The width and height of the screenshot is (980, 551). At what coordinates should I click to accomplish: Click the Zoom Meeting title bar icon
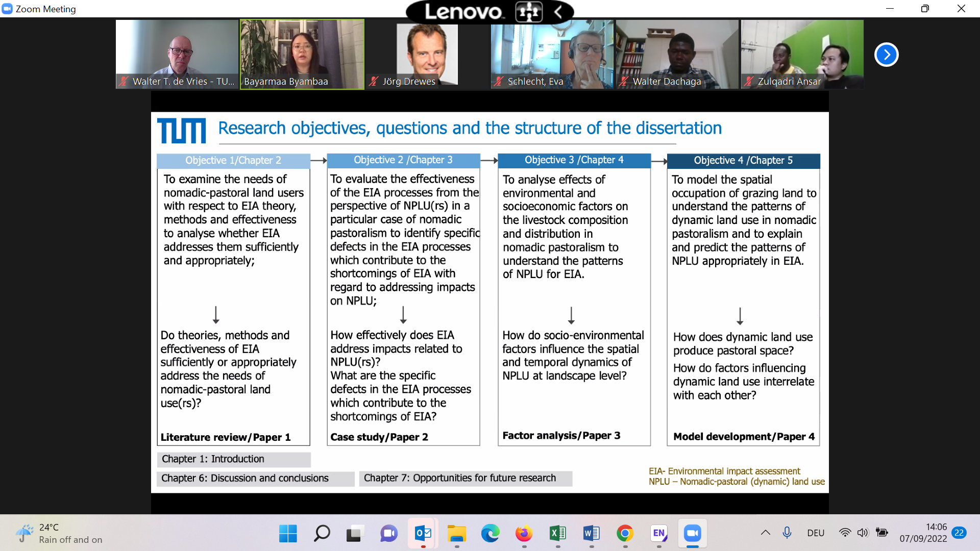tap(7, 9)
